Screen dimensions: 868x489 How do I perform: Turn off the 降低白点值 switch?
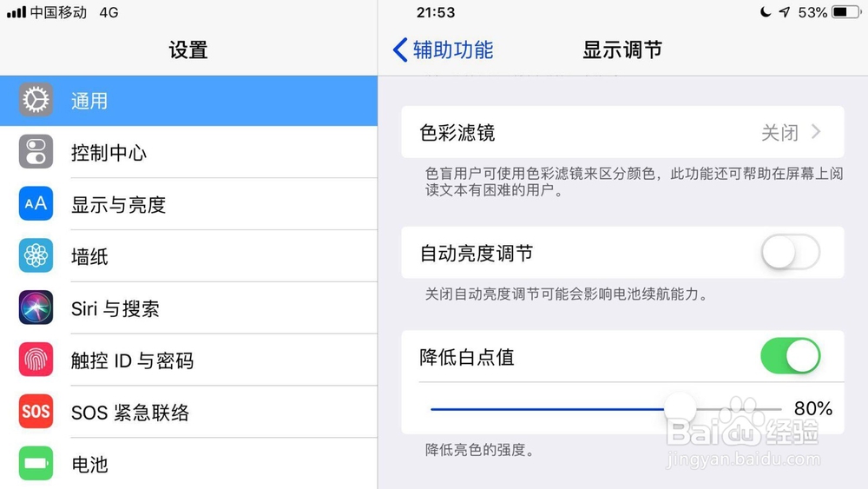click(790, 356)
